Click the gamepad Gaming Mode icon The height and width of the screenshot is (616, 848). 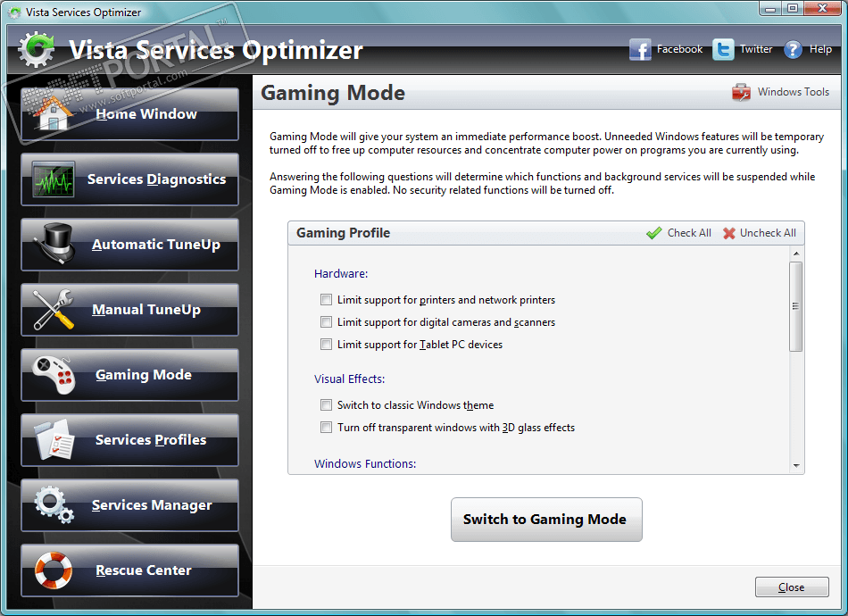[53, 375]
